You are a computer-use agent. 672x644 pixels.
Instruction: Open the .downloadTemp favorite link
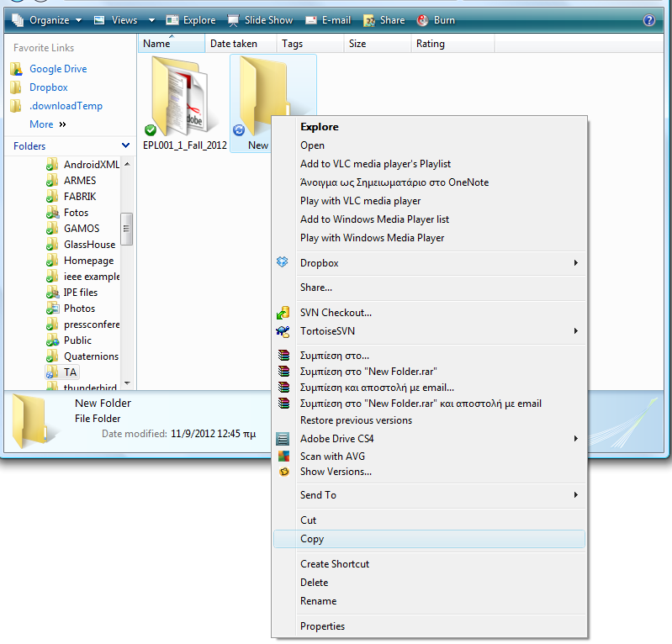66,106
